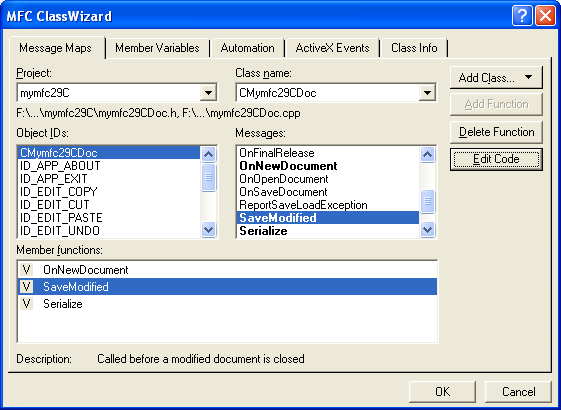Go to the Class Info tab
This screenshot has width=561, height=410.
point(414,48)
